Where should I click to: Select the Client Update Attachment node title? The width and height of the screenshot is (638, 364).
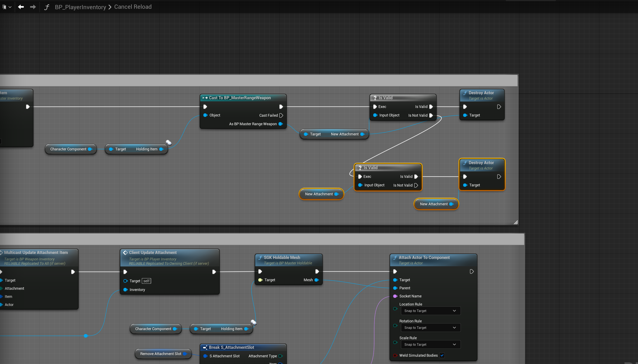(153, 253)
